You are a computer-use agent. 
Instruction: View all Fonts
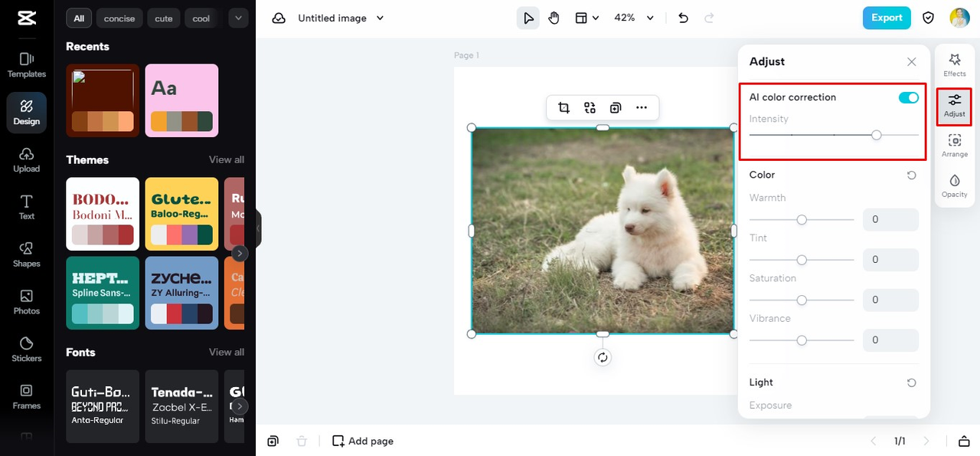[x=227, y=352]
